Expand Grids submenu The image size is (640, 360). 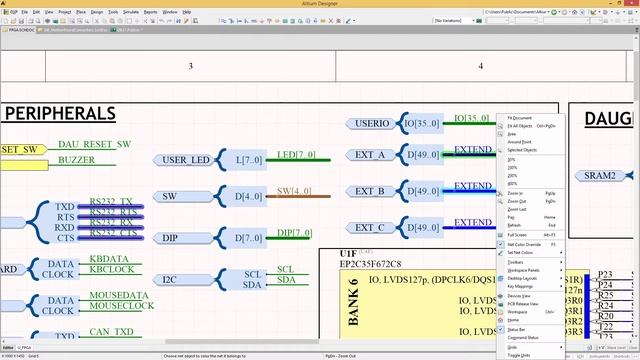click(x=531, y=347)
